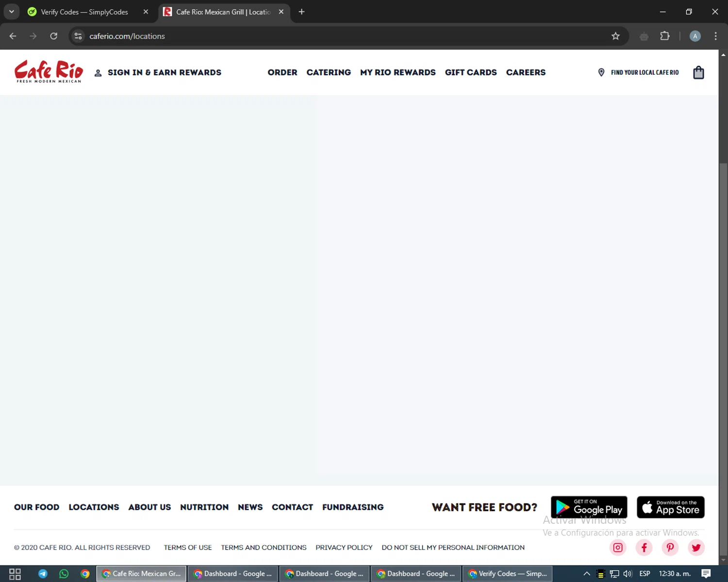Open the ESP language indicator
The height and width of the screenshot is (582, 728).
645,574
